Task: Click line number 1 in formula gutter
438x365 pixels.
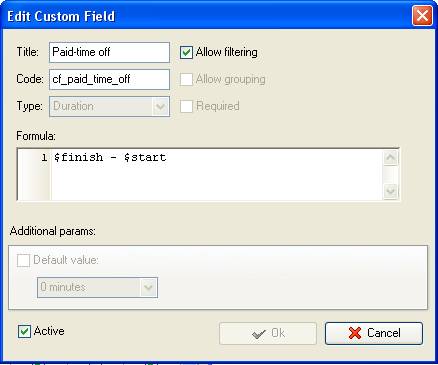Action: [44, 157]
